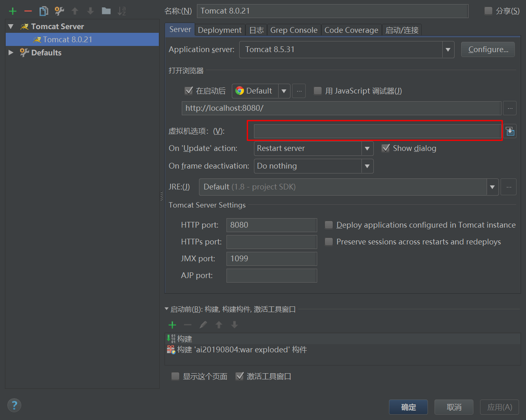This screenshot has width=526, height=420.
Task: Confirm with the 确定 button
Action: (x=408, y=407)
